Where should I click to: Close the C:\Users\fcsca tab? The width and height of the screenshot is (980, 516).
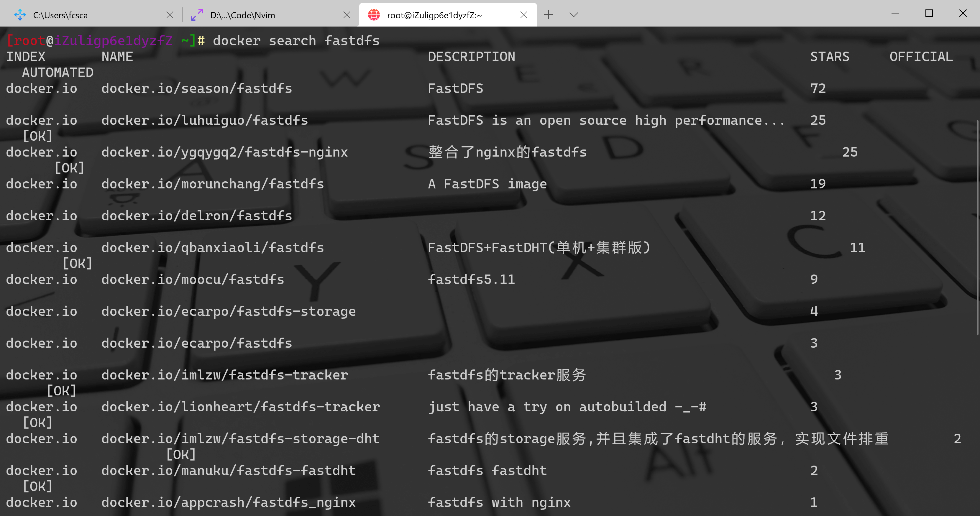pyautogui.click(x=170, y=15)
